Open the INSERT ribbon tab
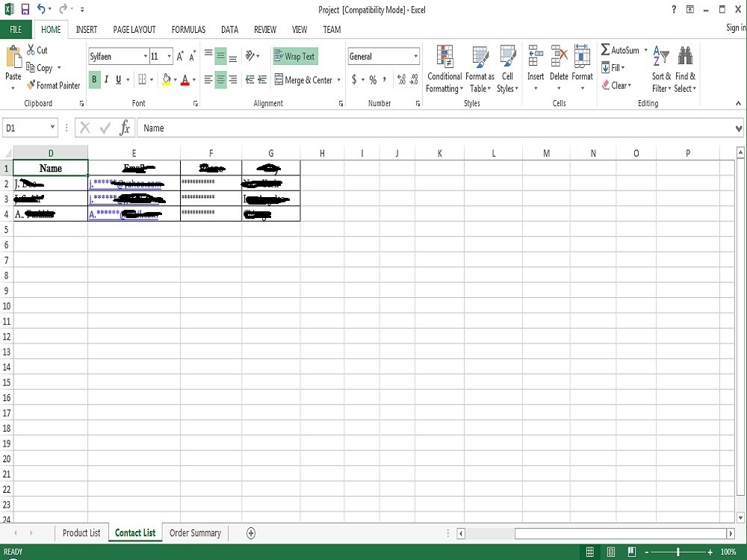The height and width of the screenshot is (560, 747). tap(87, 30)
